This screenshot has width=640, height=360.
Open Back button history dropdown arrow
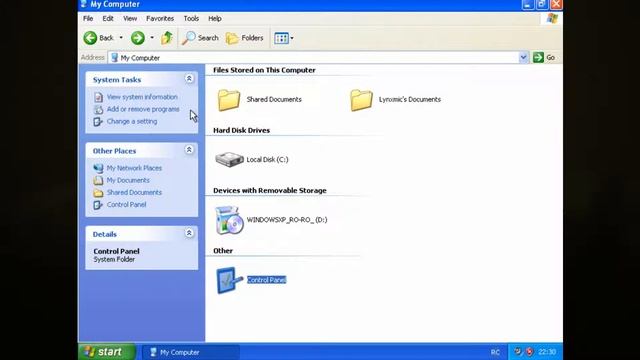click(121, 38)
